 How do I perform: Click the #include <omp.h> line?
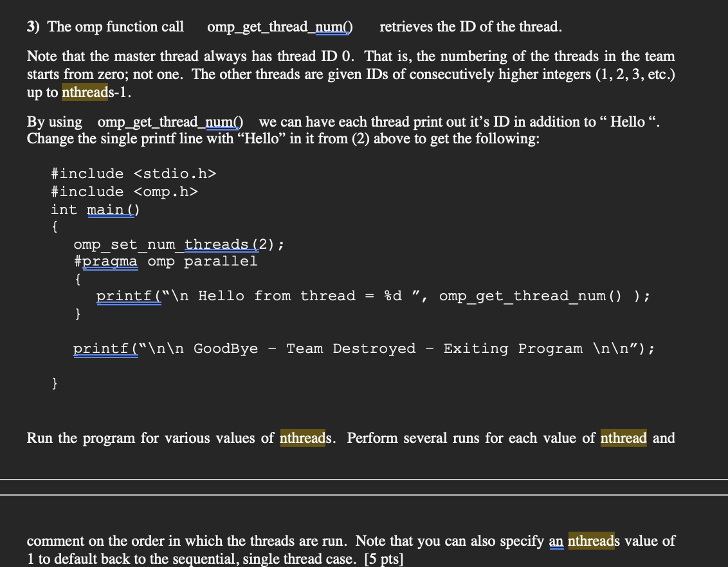point(123,192)
